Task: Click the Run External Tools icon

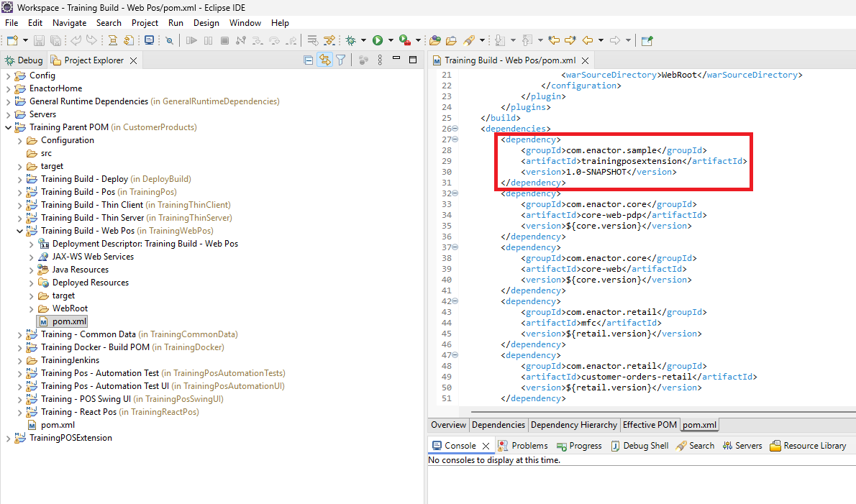Action: [404, 40]
